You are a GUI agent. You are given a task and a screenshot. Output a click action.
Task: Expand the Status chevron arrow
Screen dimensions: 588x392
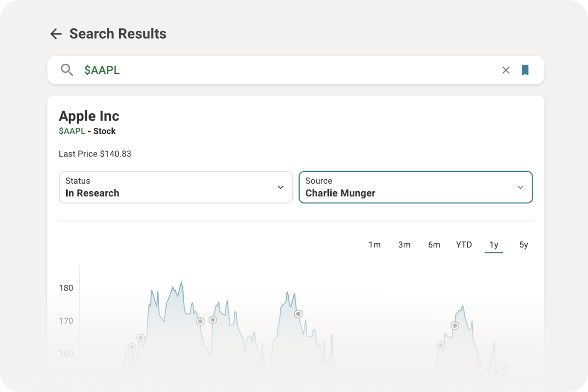[280, 187]
